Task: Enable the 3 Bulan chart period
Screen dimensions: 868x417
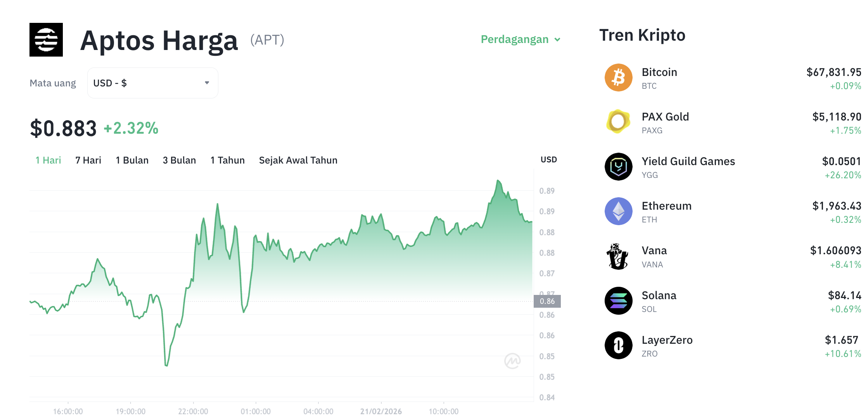Action: 179,160
